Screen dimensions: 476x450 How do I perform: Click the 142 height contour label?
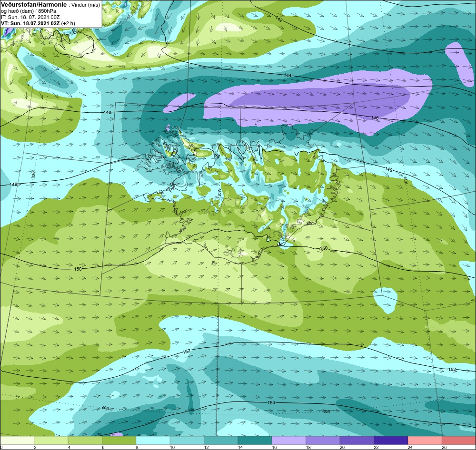pos(279,19)
